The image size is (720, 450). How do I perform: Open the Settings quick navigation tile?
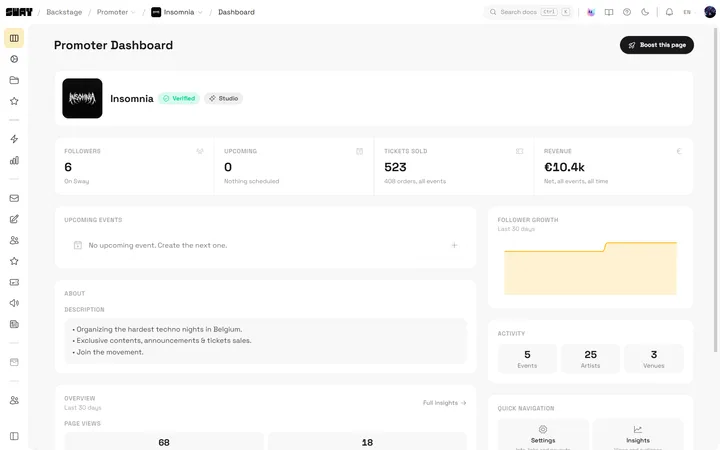(543, 435)
